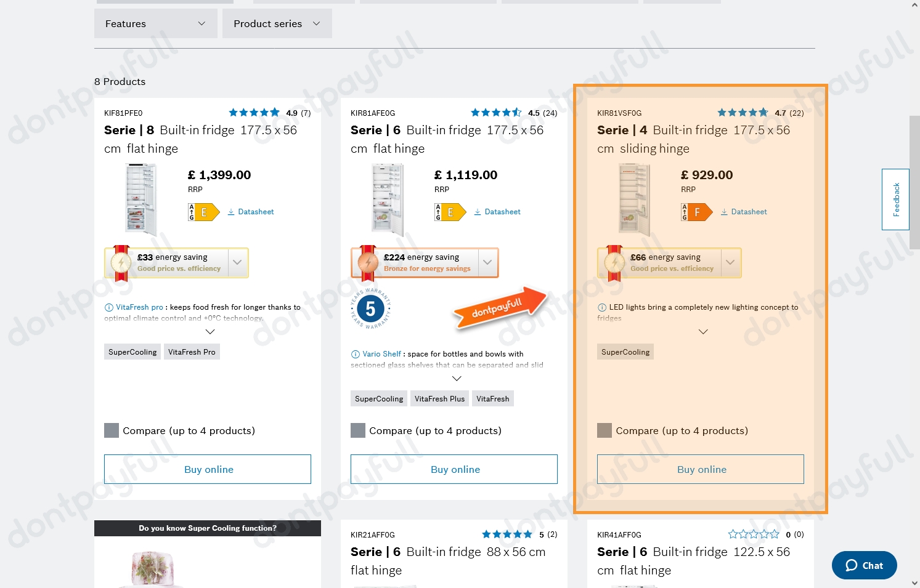The width and height of the screenshot is (920, 588).
Task: Expand the £33 energy saving dropdown
Action: pos(237,263)
